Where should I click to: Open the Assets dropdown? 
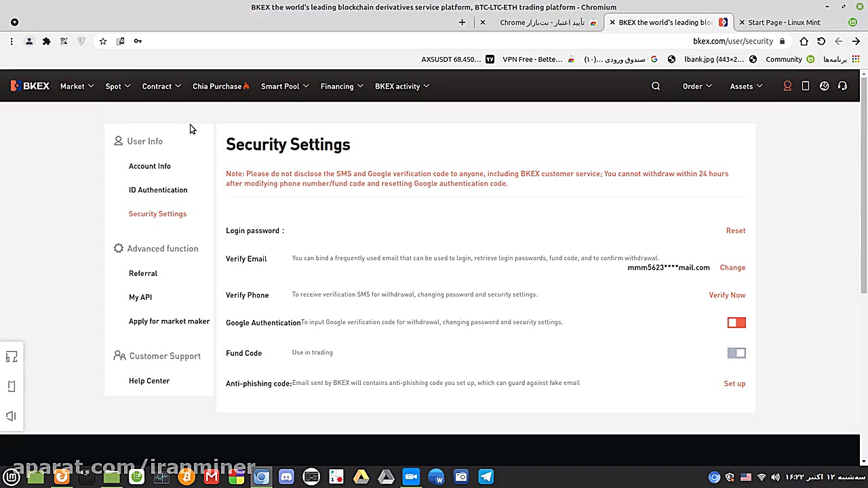(746, 86)
